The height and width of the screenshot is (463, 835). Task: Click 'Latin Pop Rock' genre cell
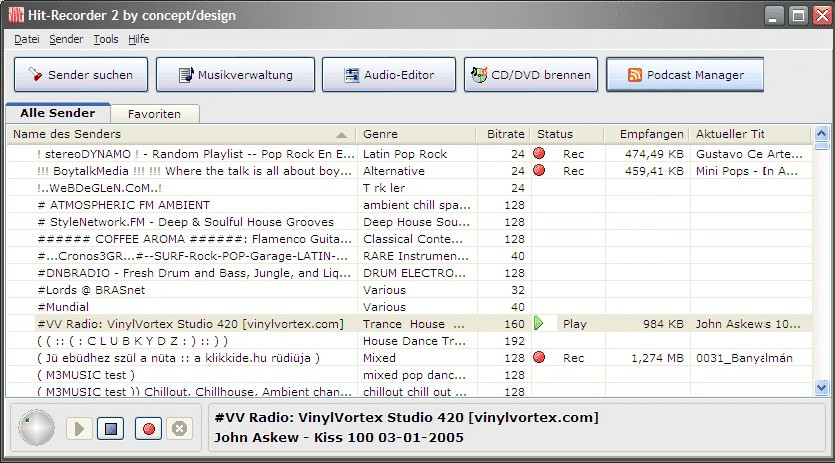coord(405,154)
